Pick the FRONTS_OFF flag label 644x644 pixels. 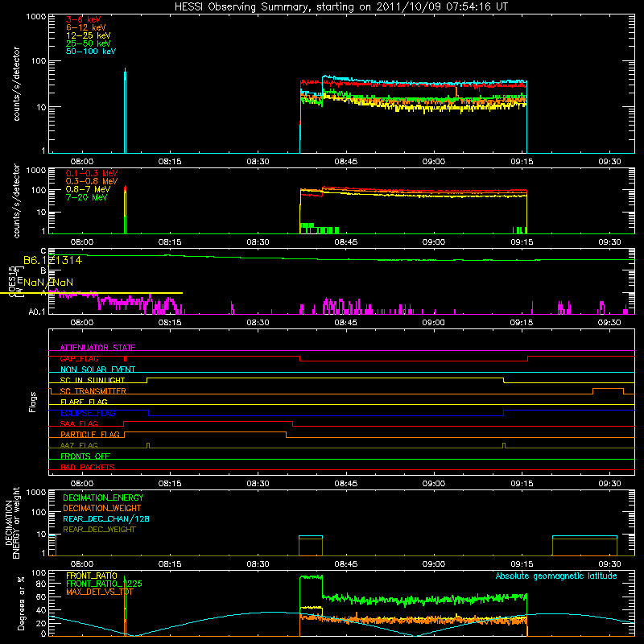[85, 456]
